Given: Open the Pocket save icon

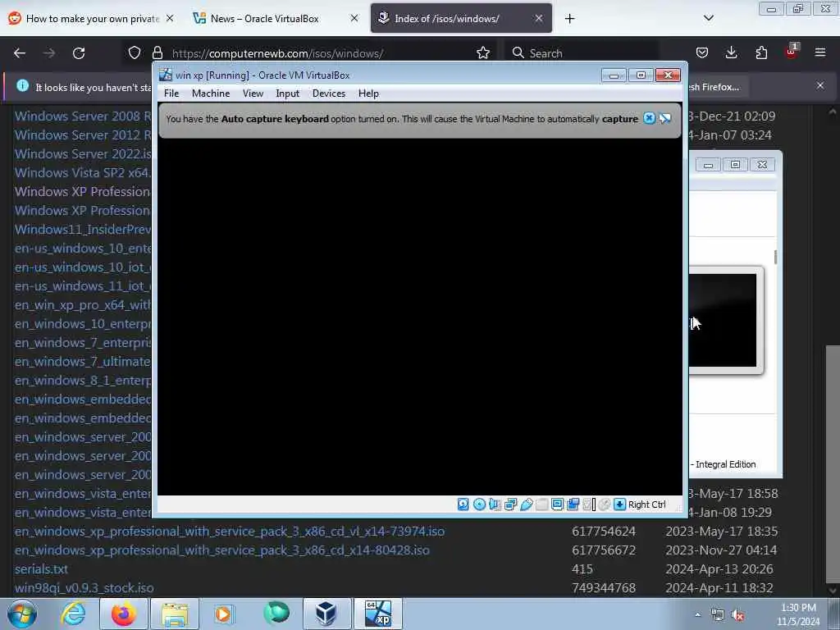Looking at the screenshot, I should coord(702,52).
